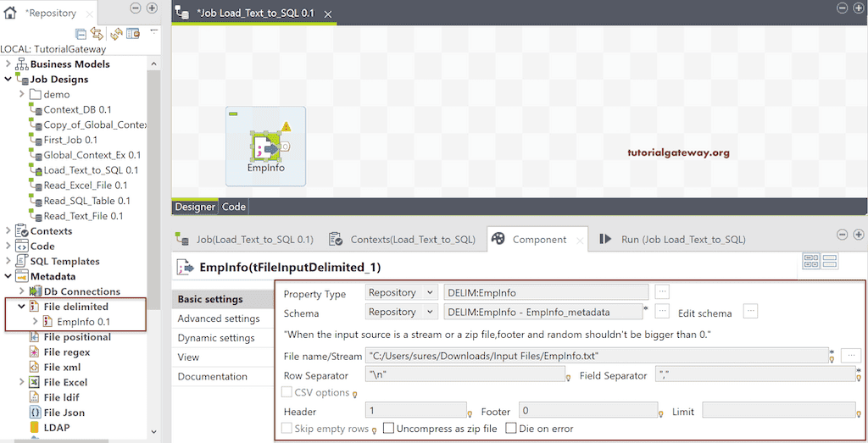The width and height of the screenshot is (868, 443).
Task: Open the Repository view menu
Action: click(154, 31)
